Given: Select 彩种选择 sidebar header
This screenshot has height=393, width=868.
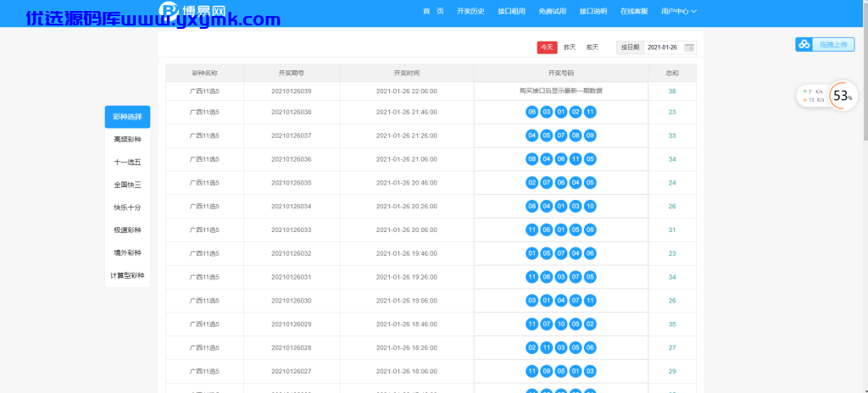Looking at the screenshot, I should (127, 117).
